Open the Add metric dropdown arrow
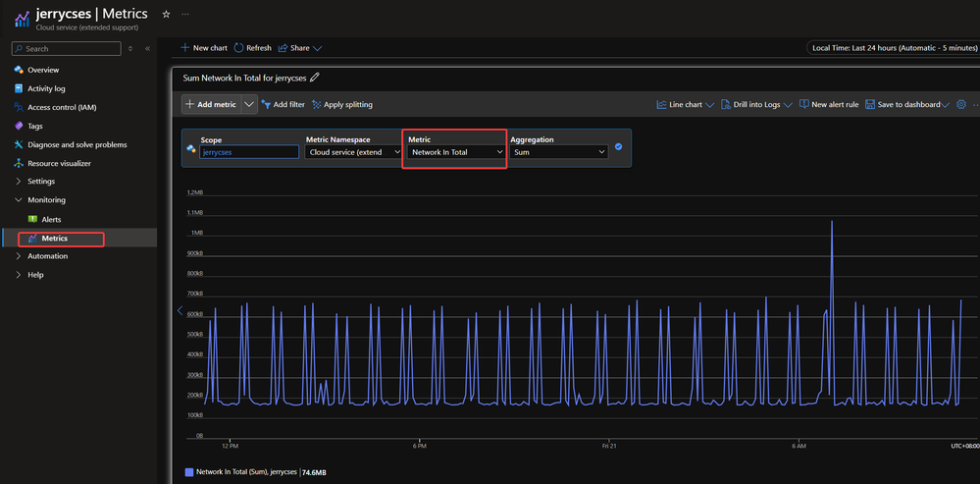Image resolution: width=980 pixels, height=484 pixels. pos(249,104)
